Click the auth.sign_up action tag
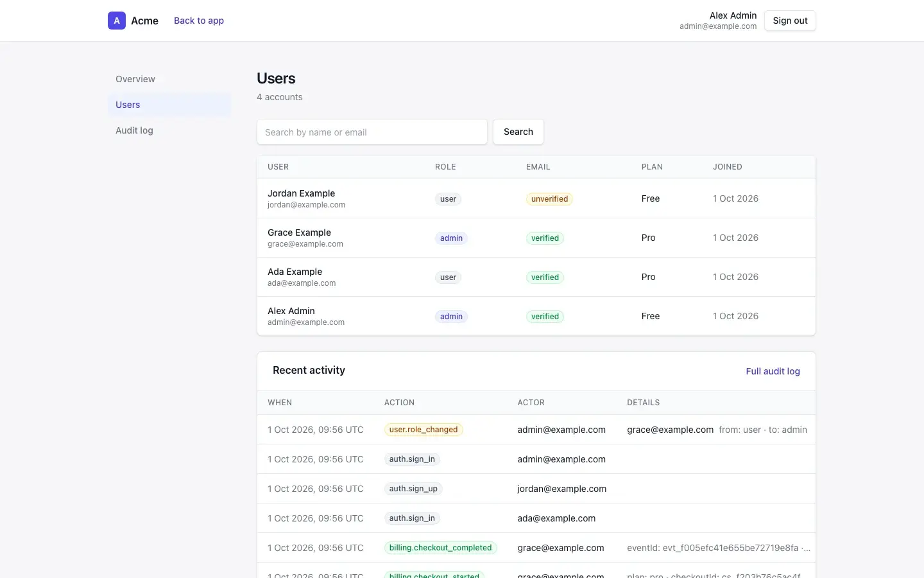Viewport: 924px width, 578px height. click(x=413, y=489)
